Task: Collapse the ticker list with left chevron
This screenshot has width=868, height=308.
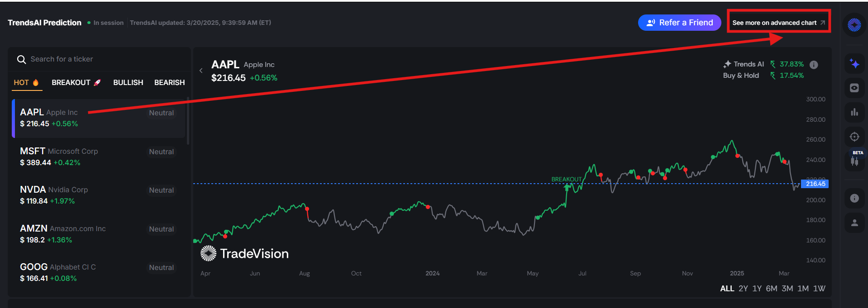Action: (201, 71)
